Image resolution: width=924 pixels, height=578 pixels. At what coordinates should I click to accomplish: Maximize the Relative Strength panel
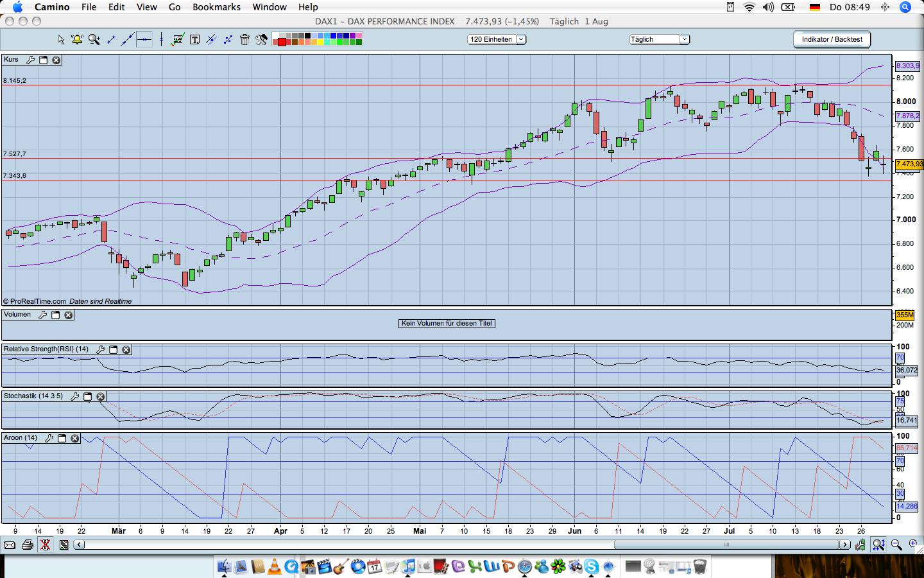(114, 350)
